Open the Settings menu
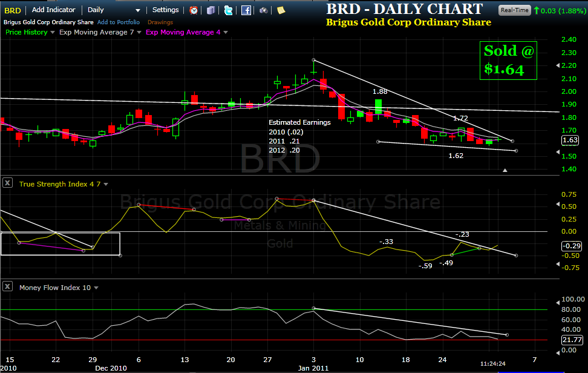Image resolution: width=588 pixels, height=373 pixels. pos(165,10)
